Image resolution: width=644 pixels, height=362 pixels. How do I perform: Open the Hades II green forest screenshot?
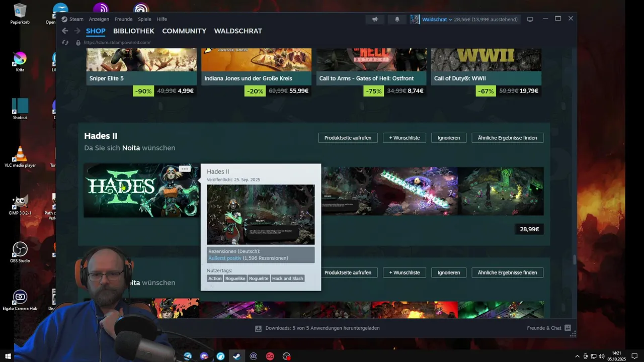tap(501, 191)
